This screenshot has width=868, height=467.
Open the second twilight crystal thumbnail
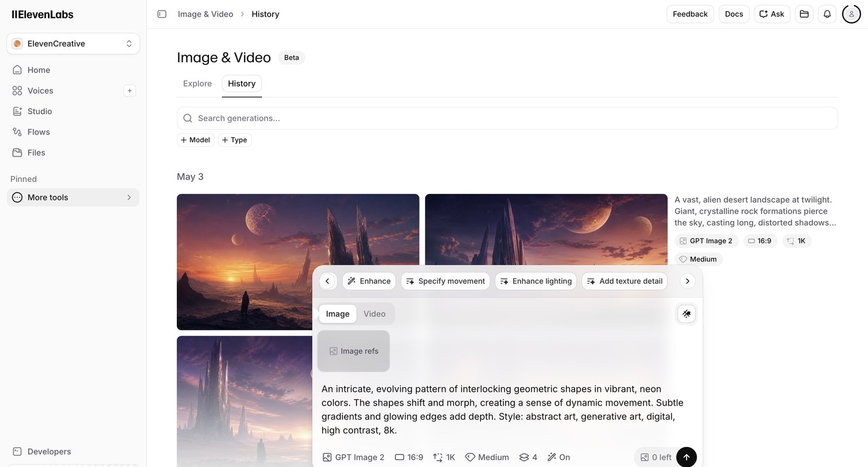tap(546, 229)
